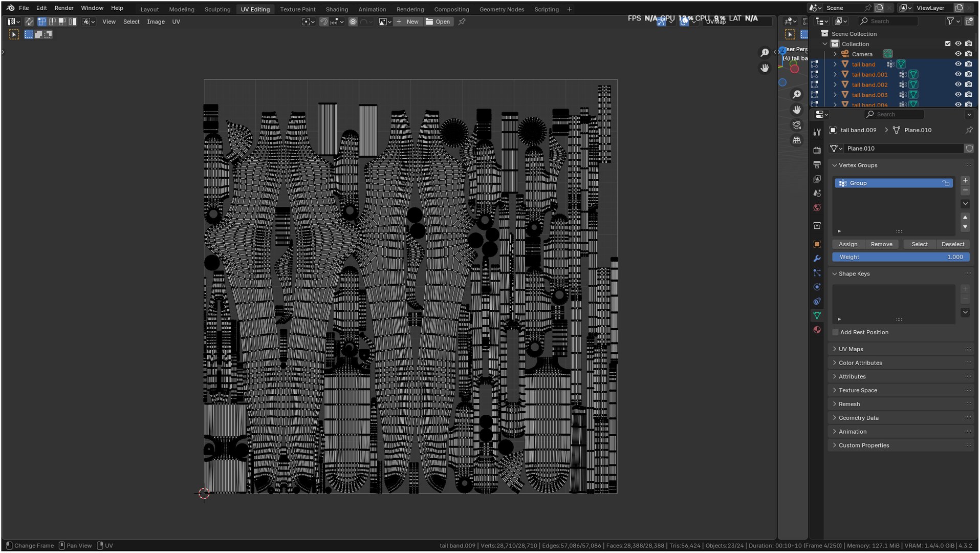Click the UV editor pan hand gizmo
The width and height of the screenshot is (980, 553).
(x=765, y=68)
